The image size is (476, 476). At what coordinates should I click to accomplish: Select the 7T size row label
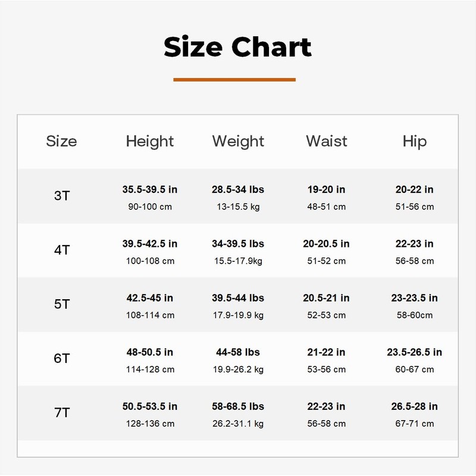tap(61, 413)
